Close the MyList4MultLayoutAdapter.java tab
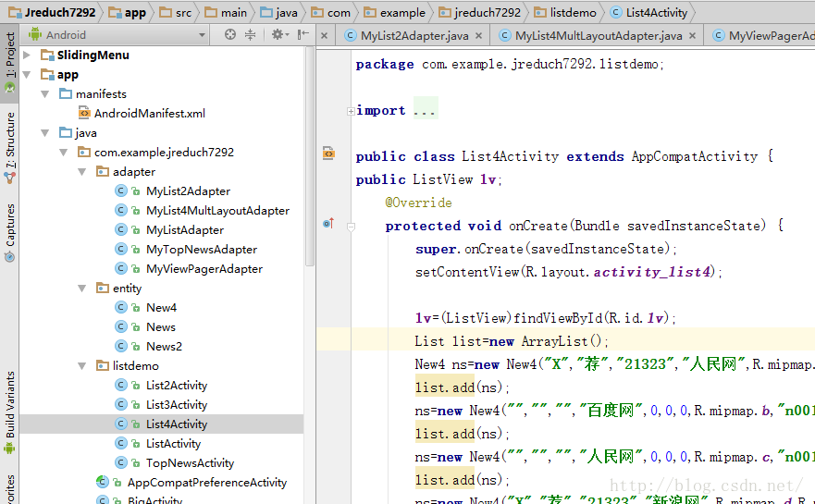Screen dimensions: 815x504 pos(691,36)
